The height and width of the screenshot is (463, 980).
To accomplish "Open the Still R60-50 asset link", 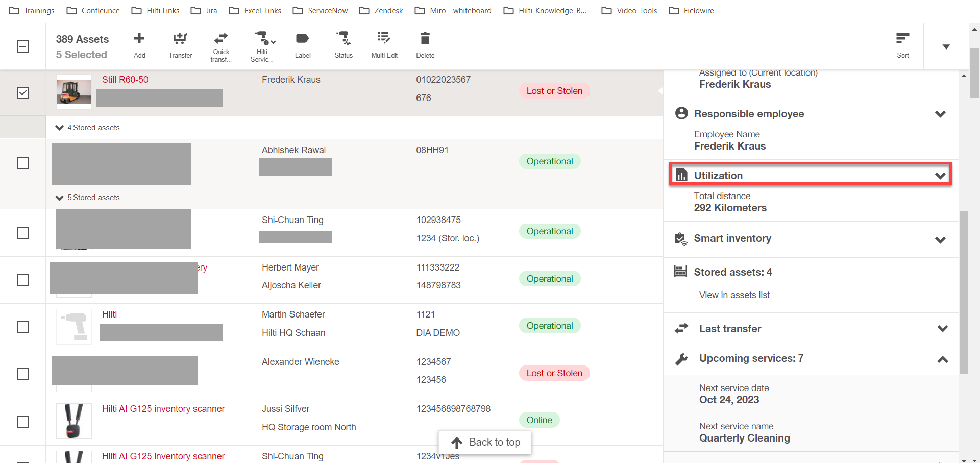I will click(x=125, y=80).
